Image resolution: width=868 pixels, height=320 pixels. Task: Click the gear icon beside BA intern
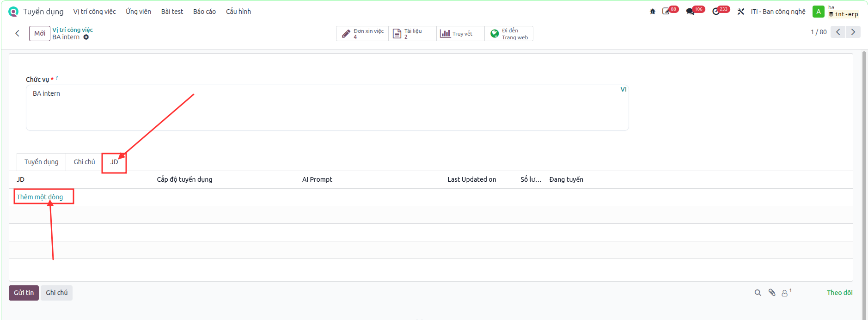click(86, 37)
